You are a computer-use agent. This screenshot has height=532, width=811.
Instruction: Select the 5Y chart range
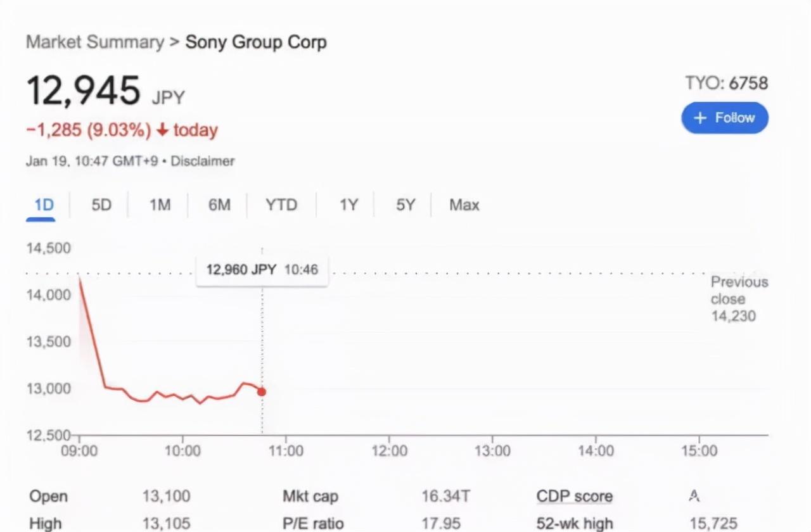tap(405, 205)
